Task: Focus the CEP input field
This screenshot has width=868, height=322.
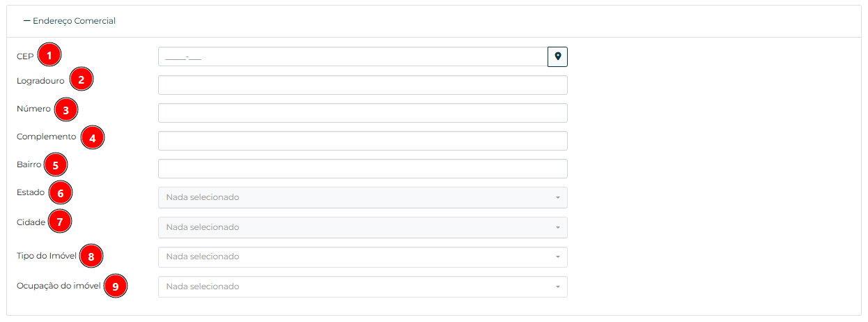Action: pos(352,56)
